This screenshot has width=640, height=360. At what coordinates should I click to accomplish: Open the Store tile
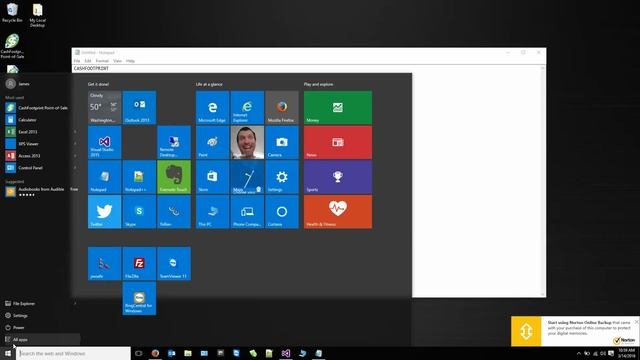[x=212, y=177]
